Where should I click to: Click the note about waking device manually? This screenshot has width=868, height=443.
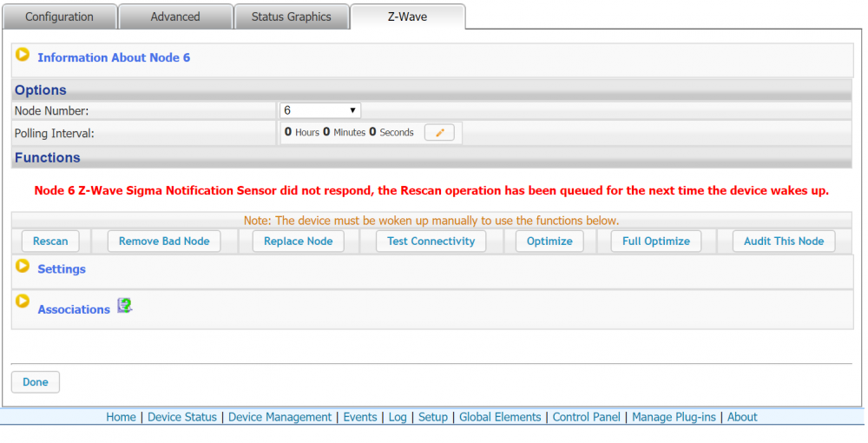[431, 221]
